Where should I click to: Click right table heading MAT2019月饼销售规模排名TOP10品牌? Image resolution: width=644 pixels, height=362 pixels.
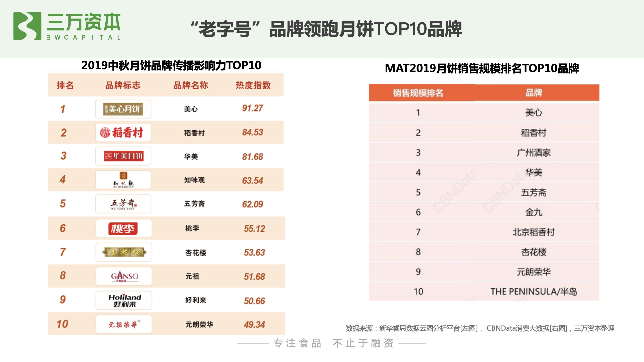[x=482, y=68]
